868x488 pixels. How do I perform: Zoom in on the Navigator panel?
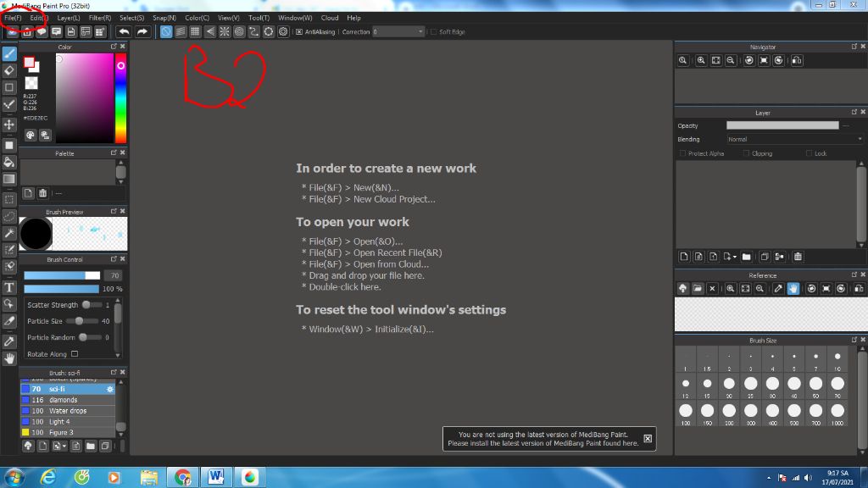(x=701, y=60)
